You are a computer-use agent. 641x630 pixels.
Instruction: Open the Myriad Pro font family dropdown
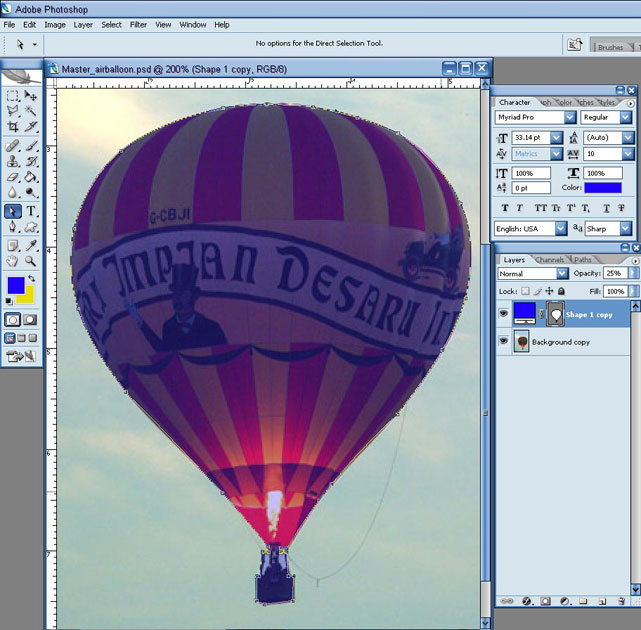click(570, 117)
